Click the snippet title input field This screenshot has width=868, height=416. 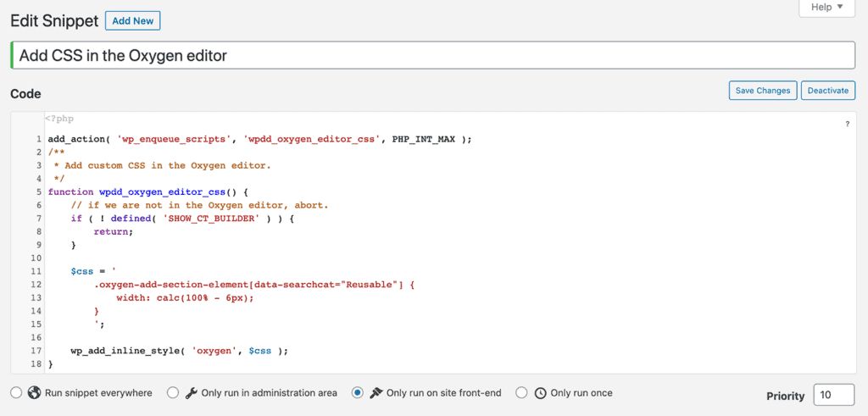pos(433,55)
